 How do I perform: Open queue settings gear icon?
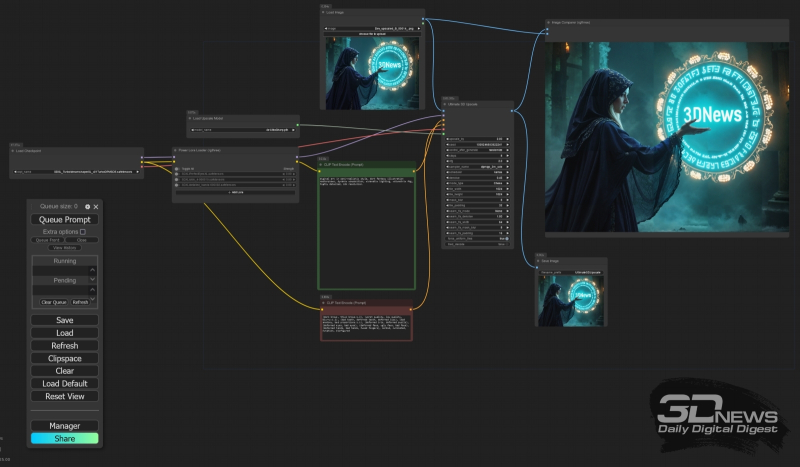point(87,206)
